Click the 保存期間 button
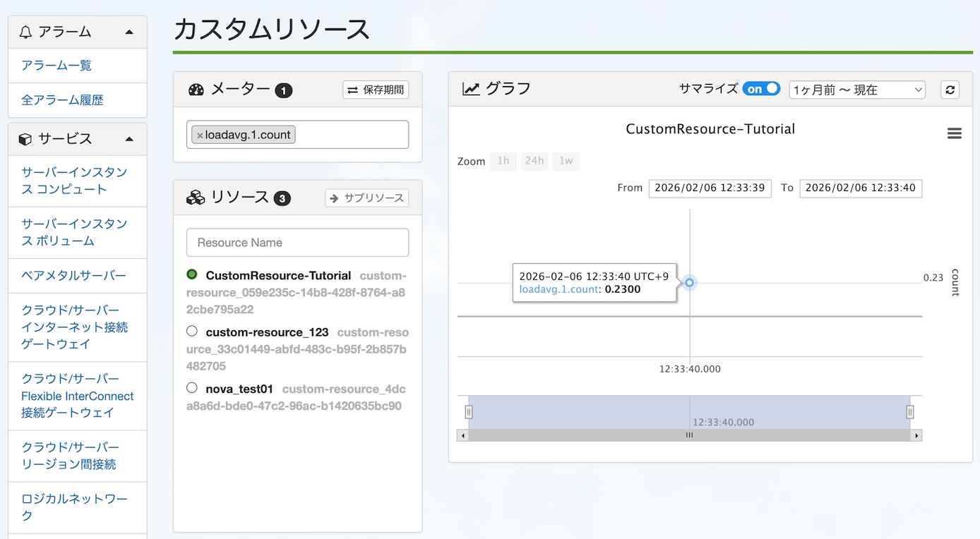Image resolution: width=980 pixels, height=539 pixels. click(x=376, y=90)
